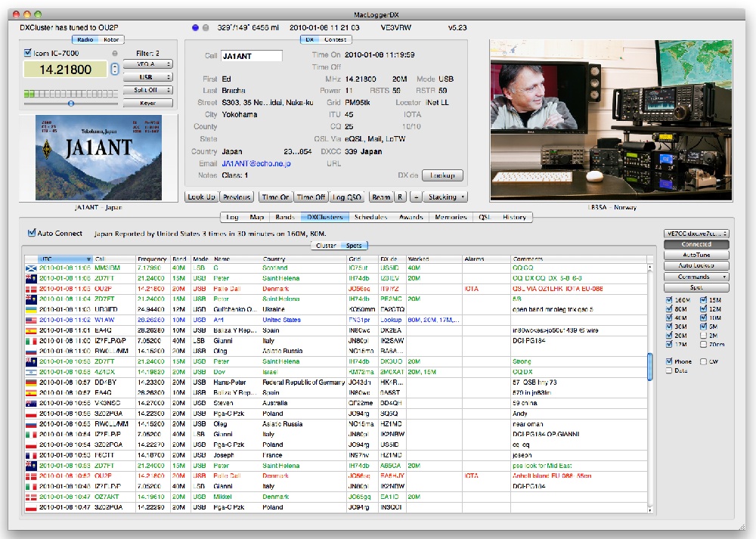This screenshot has height=539, width=756.
Task: Click the Look Up button
Action: tap(202, 197)
